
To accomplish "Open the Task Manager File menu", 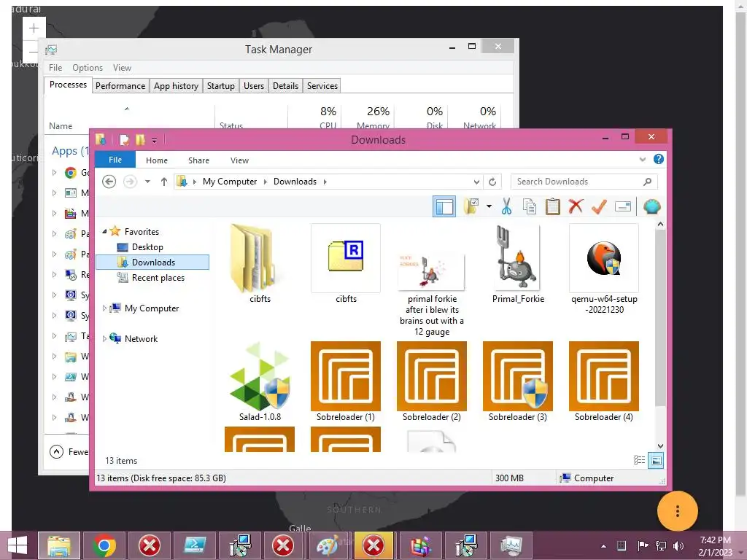I will (55, 68).
